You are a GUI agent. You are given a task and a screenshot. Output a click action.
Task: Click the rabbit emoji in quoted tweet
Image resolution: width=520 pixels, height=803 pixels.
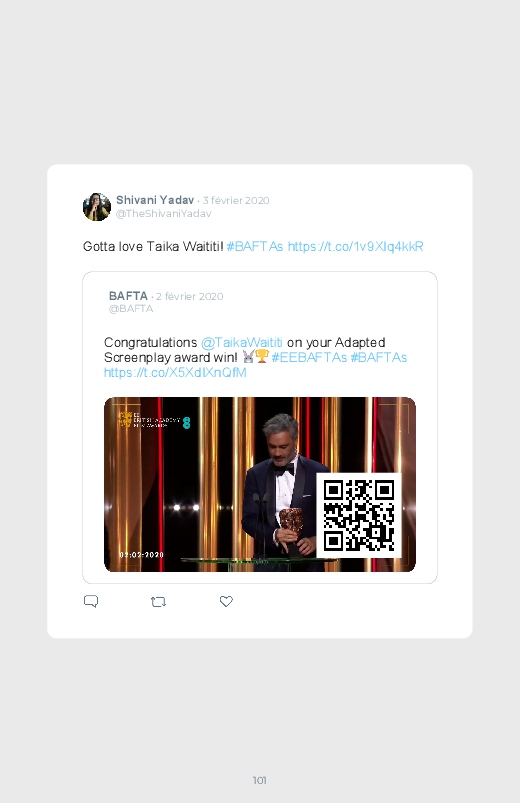248,357
